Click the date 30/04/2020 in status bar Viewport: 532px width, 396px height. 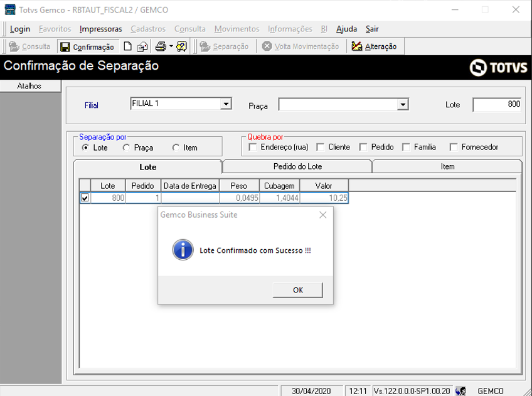click(x=311, y=391)
